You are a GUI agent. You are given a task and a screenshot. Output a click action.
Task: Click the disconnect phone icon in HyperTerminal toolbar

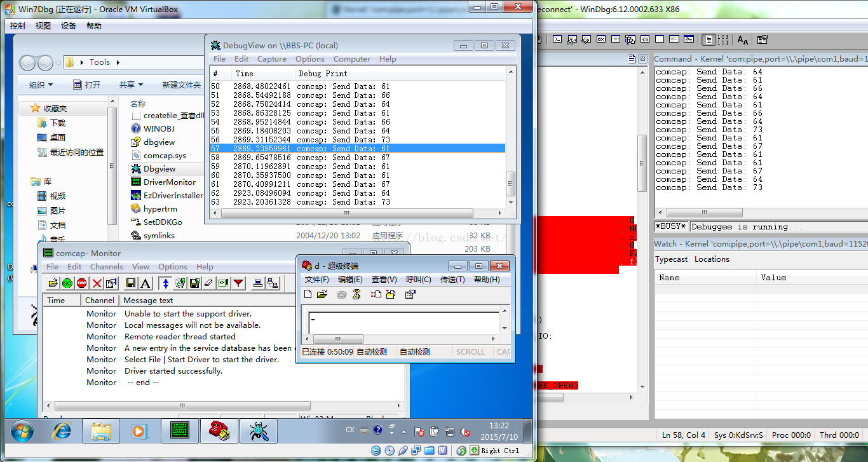[356, 294]
